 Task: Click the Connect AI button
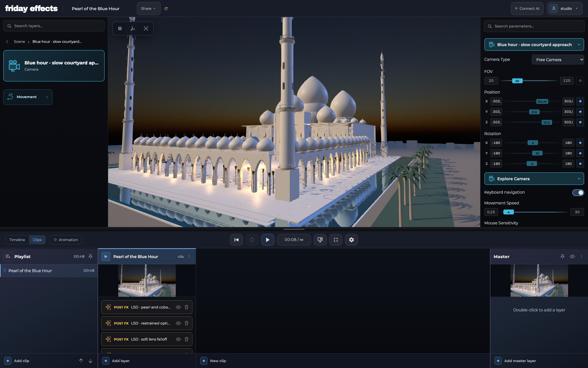point(527,9)
